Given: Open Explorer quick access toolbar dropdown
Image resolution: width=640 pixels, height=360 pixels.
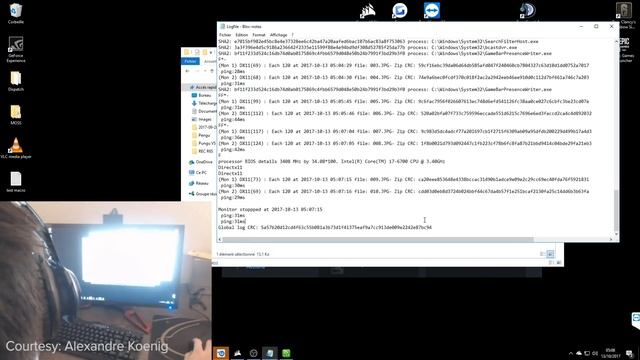Looking at the screenshot, I should 211,52.
